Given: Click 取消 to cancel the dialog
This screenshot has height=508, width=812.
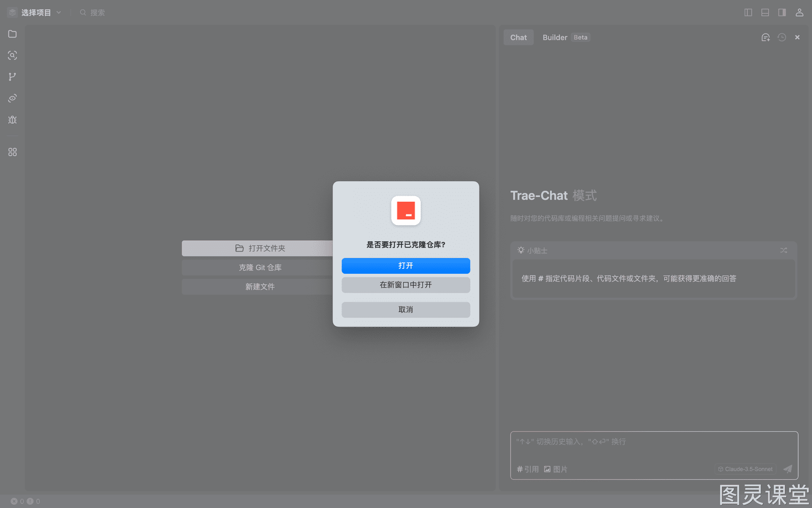Looking at the screenshot, I should 406,310.
